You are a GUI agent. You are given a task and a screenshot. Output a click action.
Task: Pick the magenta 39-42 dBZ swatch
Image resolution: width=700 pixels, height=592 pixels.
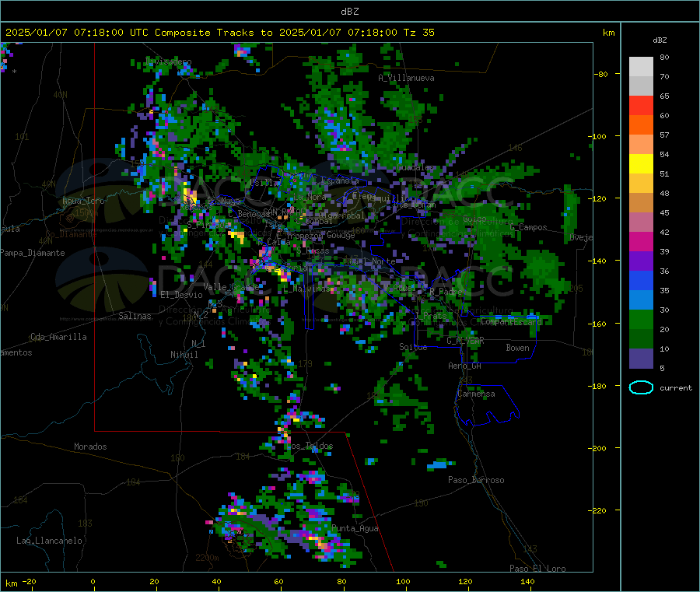[641, 242]
